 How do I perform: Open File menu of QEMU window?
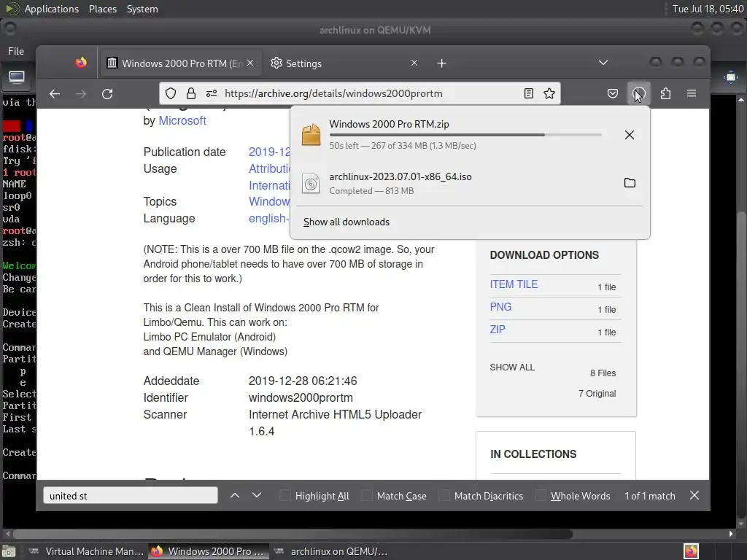[x=16, y=51]
